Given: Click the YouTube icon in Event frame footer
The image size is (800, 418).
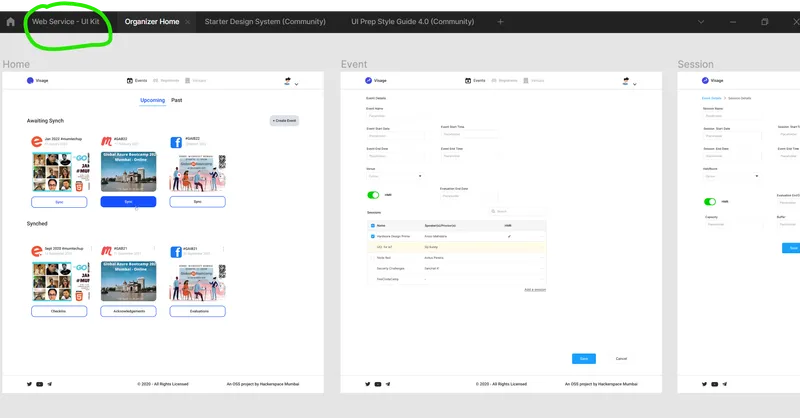Looking at the screenshot, I should [378, 384].
